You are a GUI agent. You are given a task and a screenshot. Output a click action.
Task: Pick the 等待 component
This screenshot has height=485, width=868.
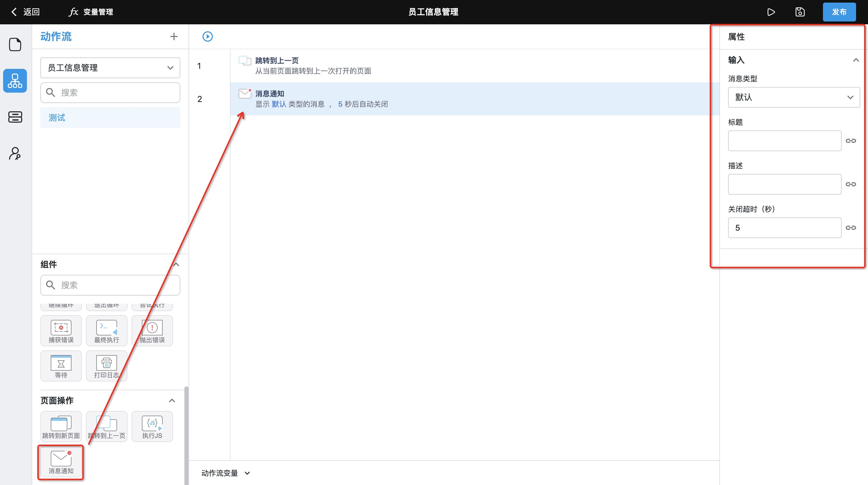pyautogui.click(x=61, y=366)
